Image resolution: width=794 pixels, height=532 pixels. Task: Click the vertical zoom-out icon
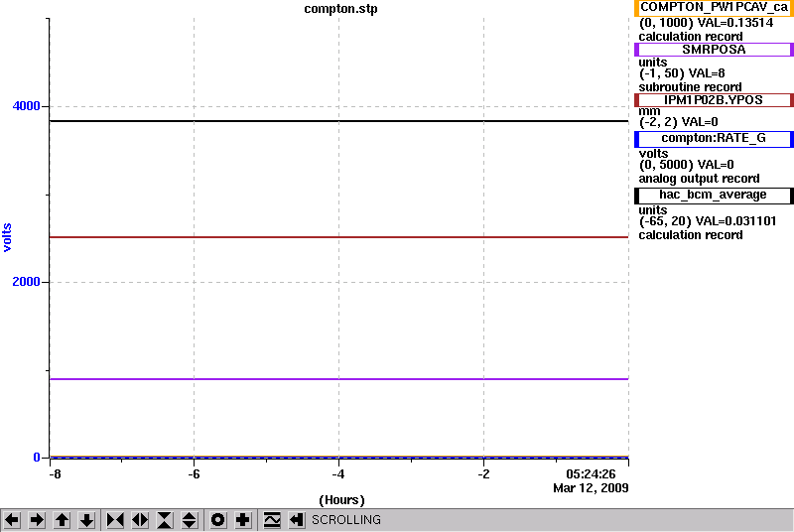190,520
